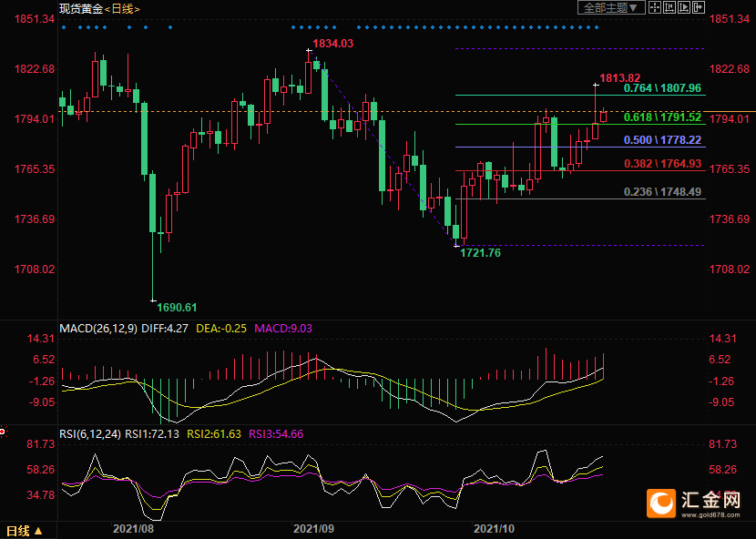Click the DIFF:4.27 value

tap(166, 329)
